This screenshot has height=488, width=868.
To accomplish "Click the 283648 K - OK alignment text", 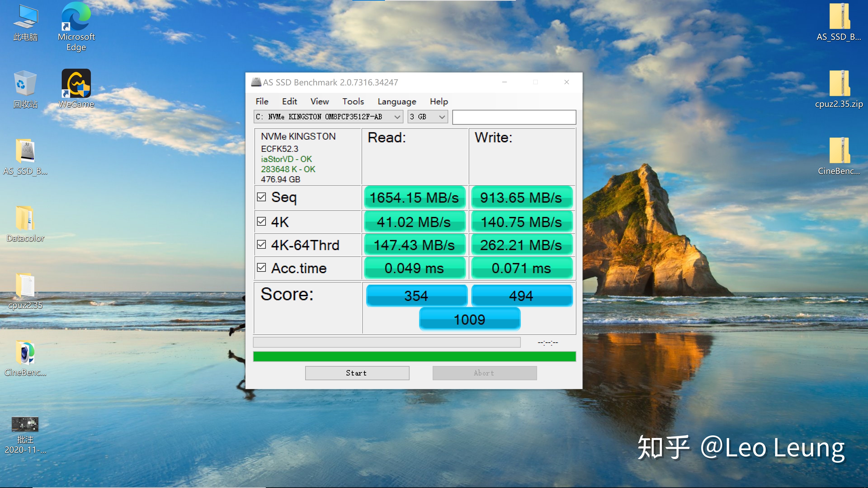I will 288,169.
